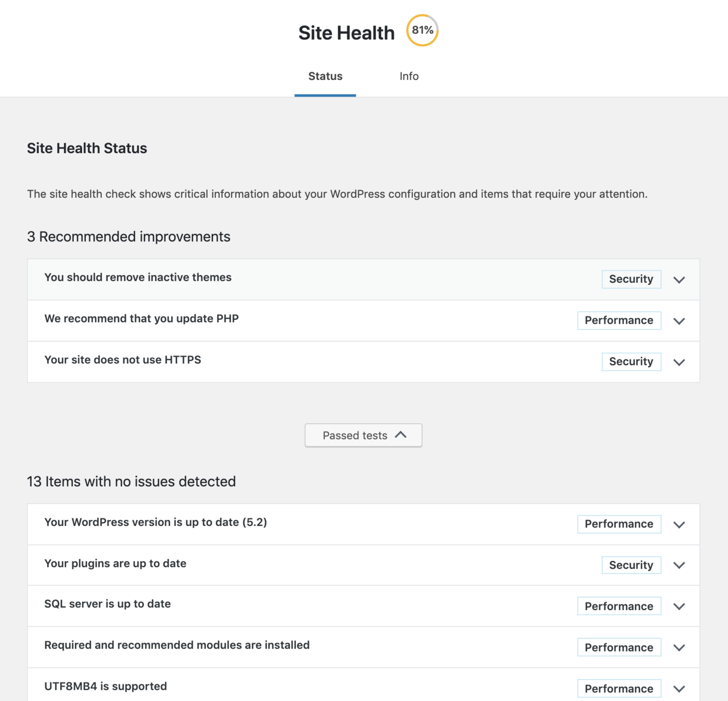Click '13 Items with no issues detected' heading
Image resolution: width=728 pixels, height=701 pixels.
(x=131, y=482)
